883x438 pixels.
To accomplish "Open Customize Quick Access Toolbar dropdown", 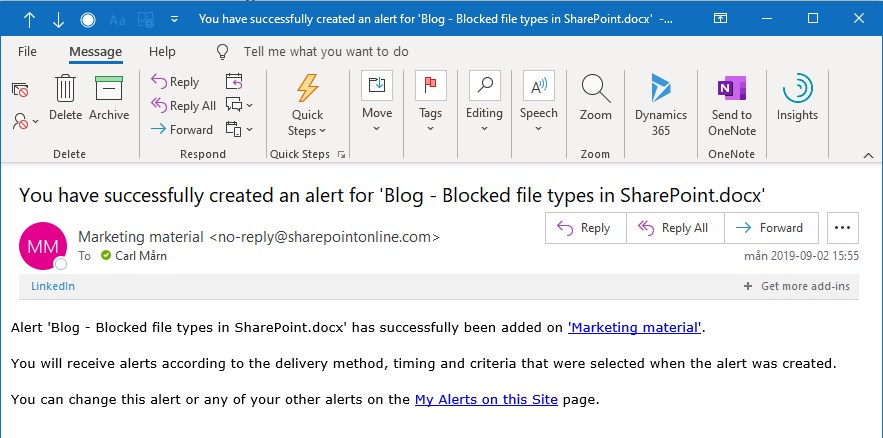I will click(175, 19).
